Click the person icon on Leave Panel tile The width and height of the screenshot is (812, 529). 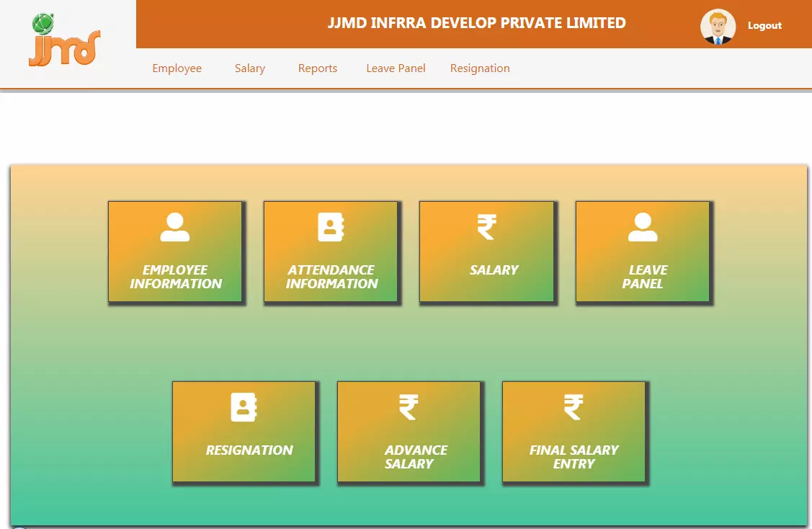pyautogui.click(x=643, y=227)
